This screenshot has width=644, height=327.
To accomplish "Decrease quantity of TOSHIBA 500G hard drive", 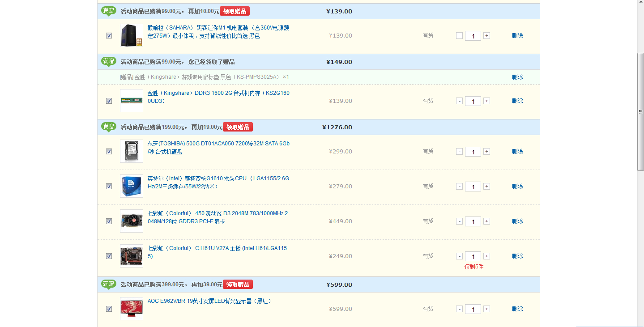I will (459, 152).
